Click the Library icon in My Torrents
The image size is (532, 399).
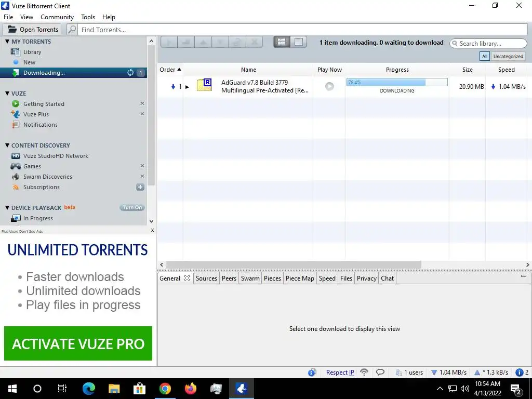click(15, 52)
